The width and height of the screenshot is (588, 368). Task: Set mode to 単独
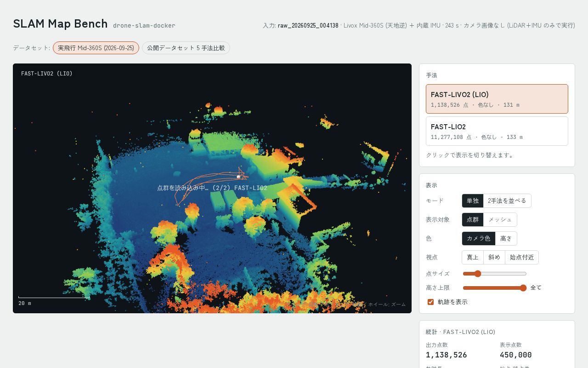[473, 201]
